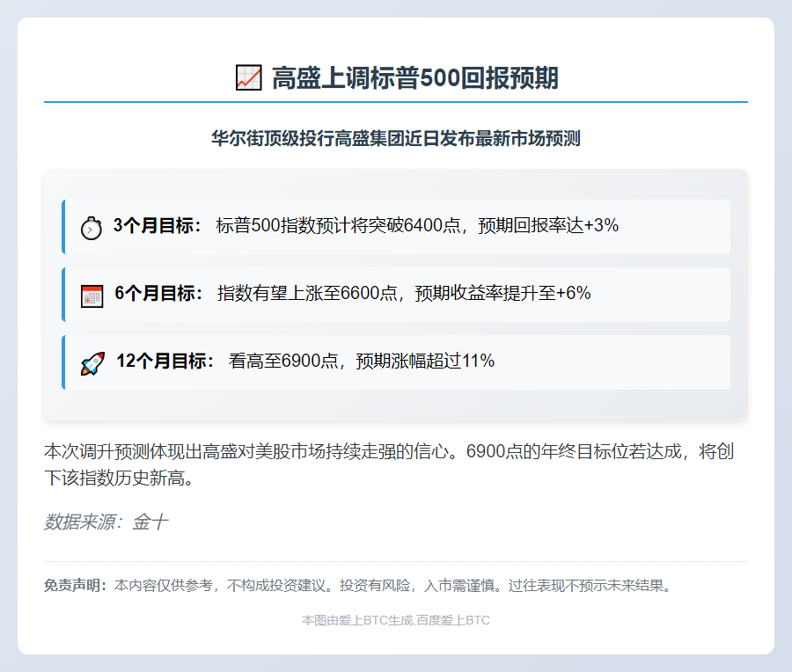Click the stopwatch icon for the 3-month target
The width and height of the screenshot is (792, 672).
92,228
